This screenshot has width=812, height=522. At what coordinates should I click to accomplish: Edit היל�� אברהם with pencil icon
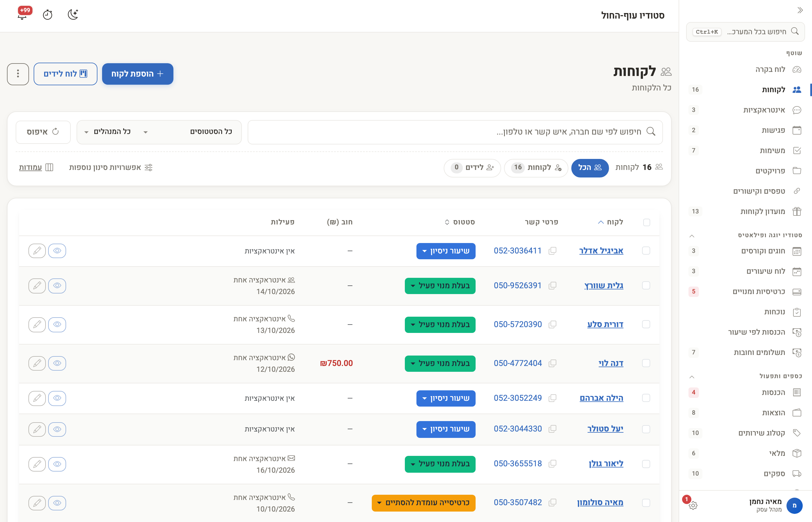pos(37,398)
